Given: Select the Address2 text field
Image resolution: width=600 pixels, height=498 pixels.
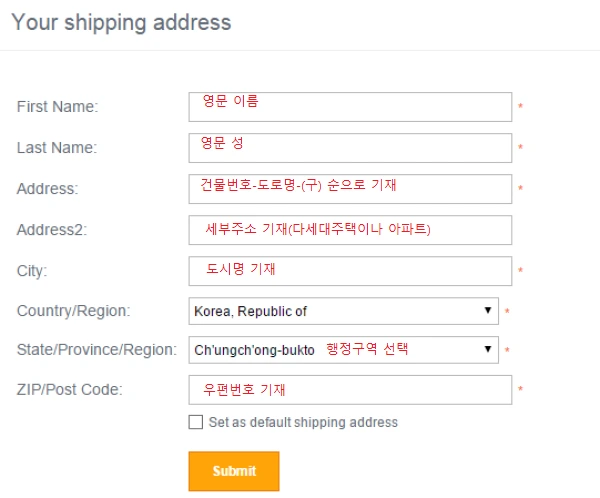Looking at the screenshot, I should (x=350, y=230).
